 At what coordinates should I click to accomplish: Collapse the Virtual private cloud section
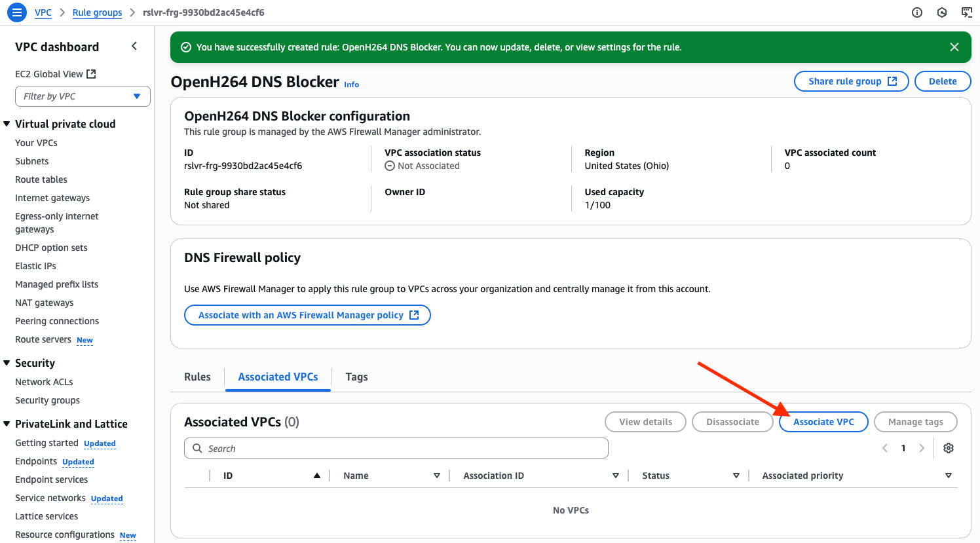[x=7, y=124]
